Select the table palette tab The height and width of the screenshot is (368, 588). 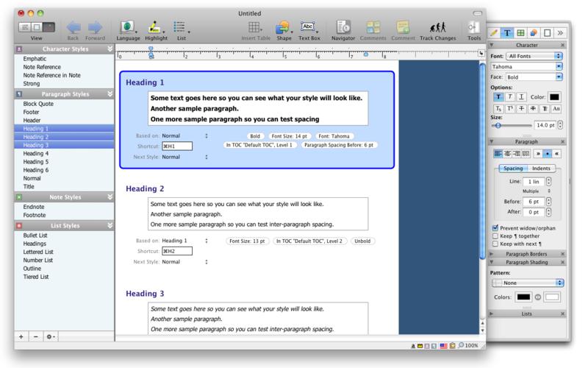[520, 33]
